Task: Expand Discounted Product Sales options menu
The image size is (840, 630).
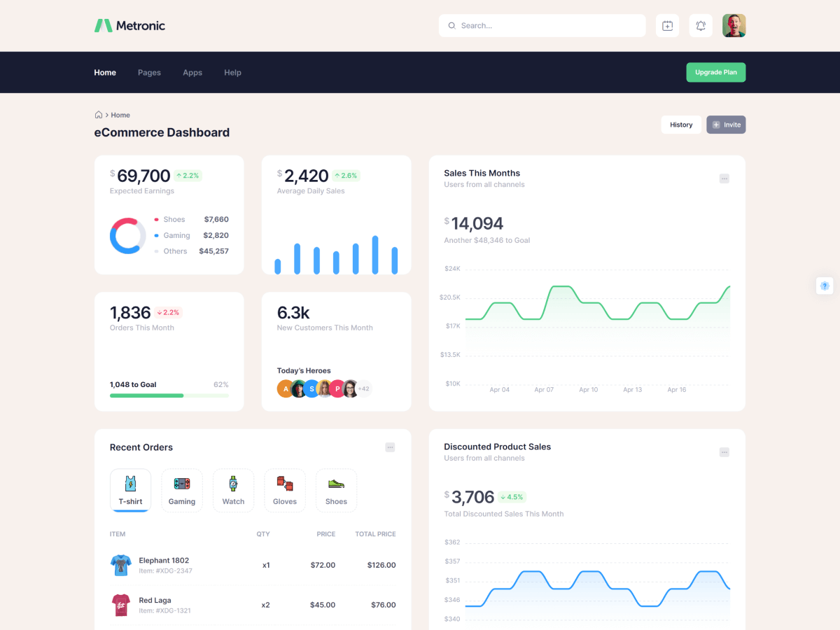Action: point(724,452)
